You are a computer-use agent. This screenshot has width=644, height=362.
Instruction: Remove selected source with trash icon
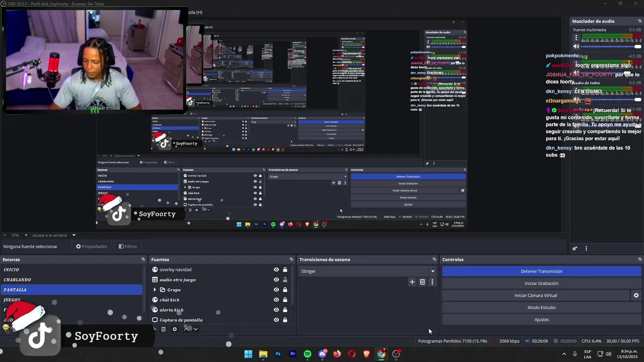point(164,329)
